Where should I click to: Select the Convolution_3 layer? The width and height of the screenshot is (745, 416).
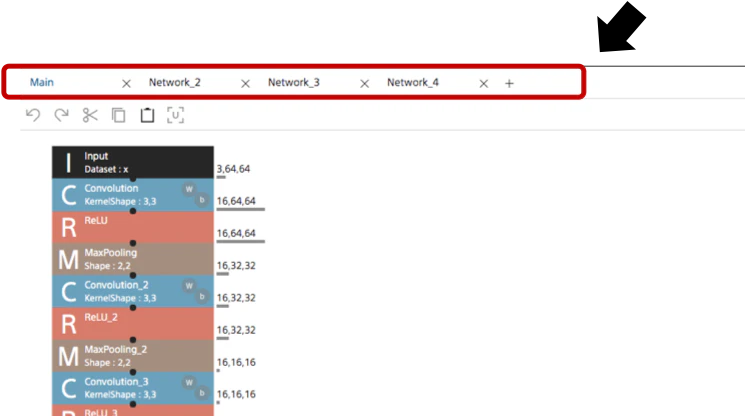pos(133,388)
